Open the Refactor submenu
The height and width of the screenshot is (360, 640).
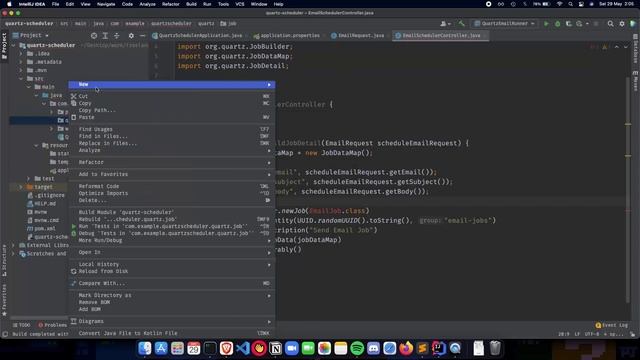(171, 162)
